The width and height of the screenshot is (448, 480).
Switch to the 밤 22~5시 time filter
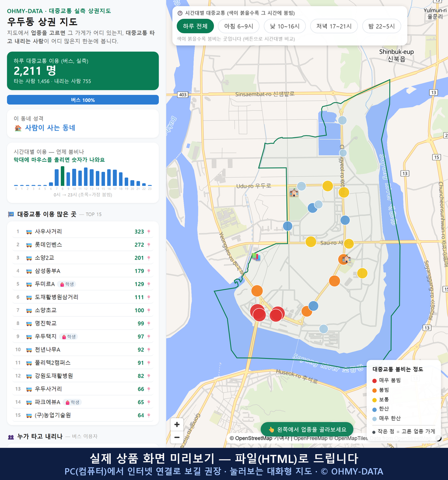[x=381, y=26]
